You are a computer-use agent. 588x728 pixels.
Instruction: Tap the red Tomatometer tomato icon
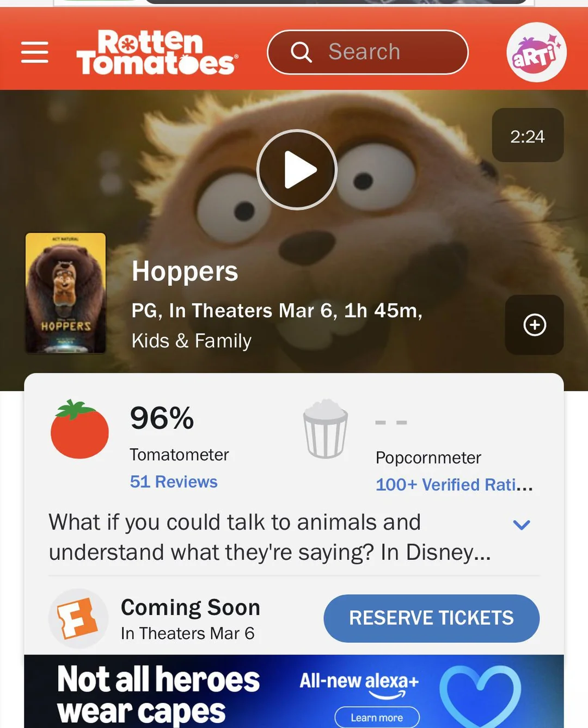pos(79,429)
